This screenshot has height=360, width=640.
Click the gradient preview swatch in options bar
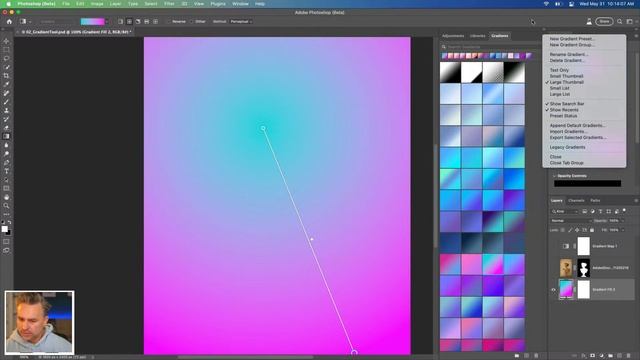(x=93, y=22)
